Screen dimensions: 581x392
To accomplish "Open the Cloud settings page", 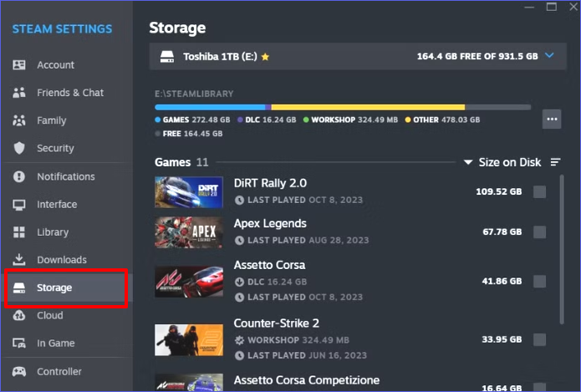I will [x=67, y=315].
